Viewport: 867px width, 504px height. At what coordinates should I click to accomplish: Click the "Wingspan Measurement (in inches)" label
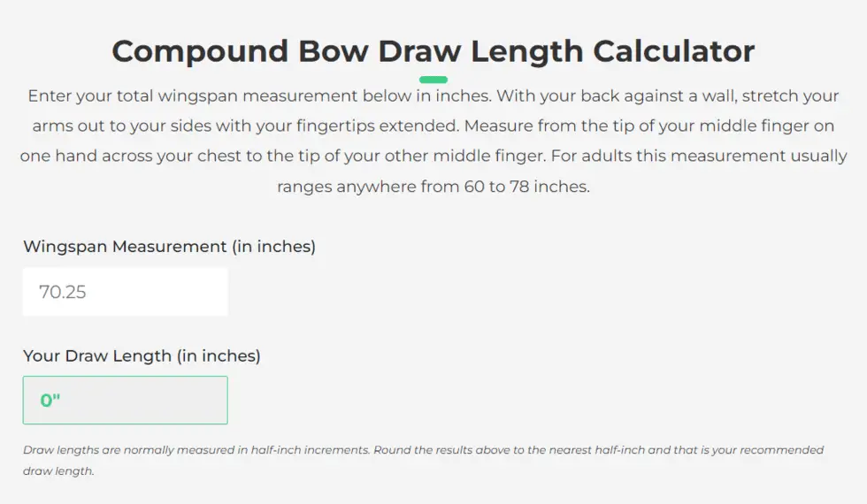(x=169, y=247)
